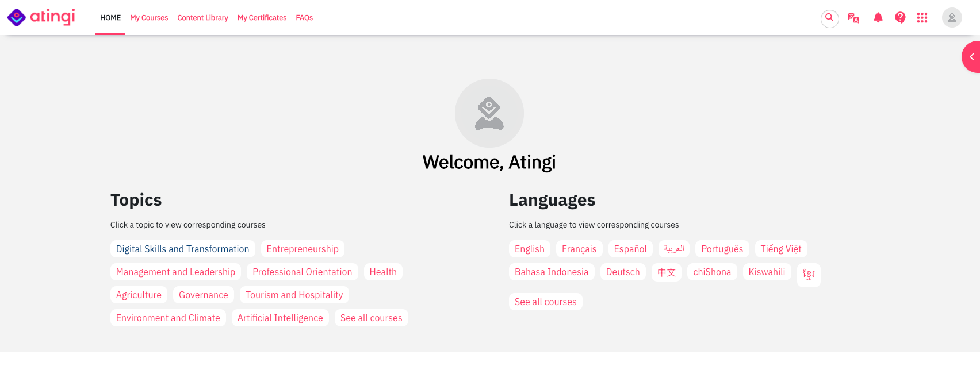
Task: Click See all courses under Languages
Action: pos(545,302)
